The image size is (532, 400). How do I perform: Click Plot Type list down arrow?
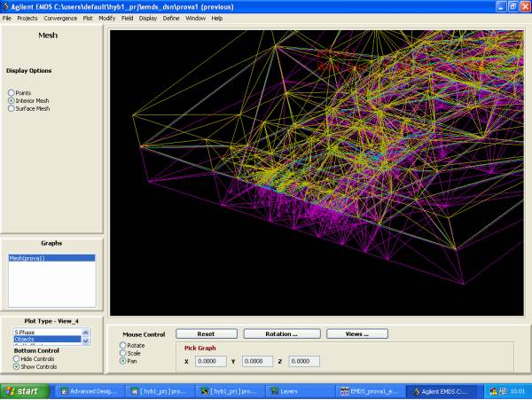point(86,341)
